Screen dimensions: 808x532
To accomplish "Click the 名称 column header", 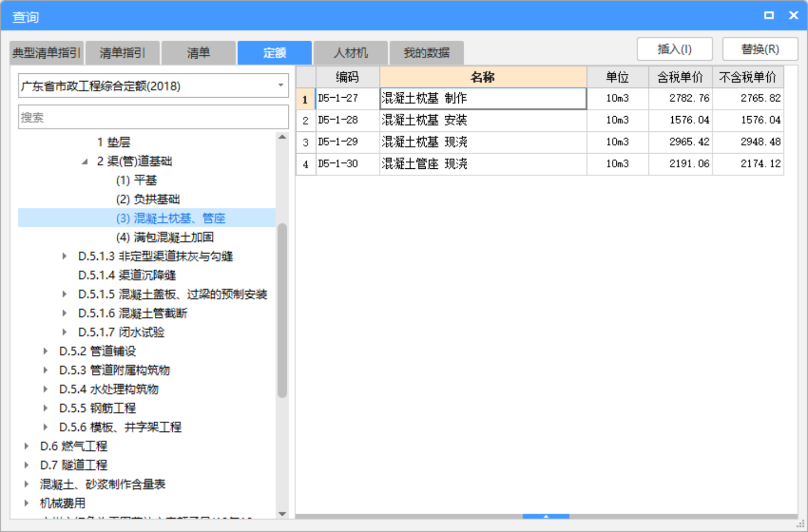I will [x=483, y=77].
